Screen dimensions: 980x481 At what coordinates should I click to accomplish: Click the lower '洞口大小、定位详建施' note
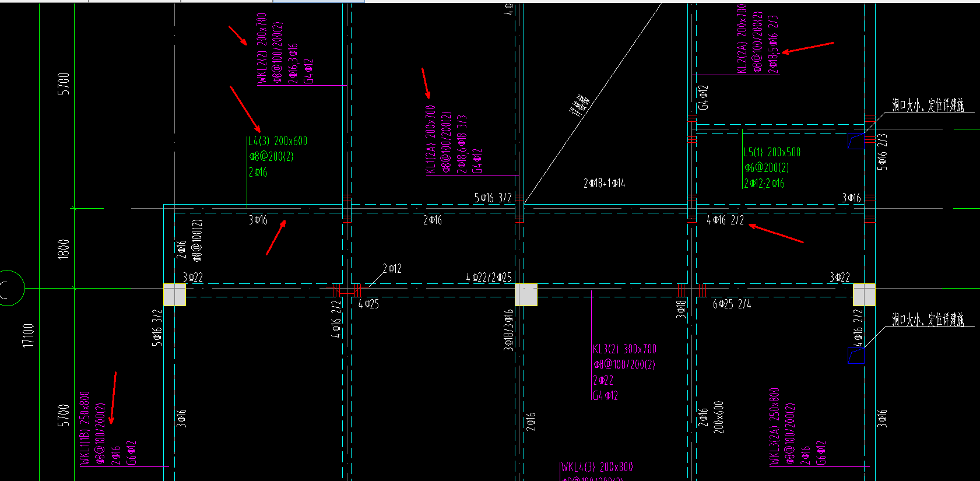tap(928, 319)
